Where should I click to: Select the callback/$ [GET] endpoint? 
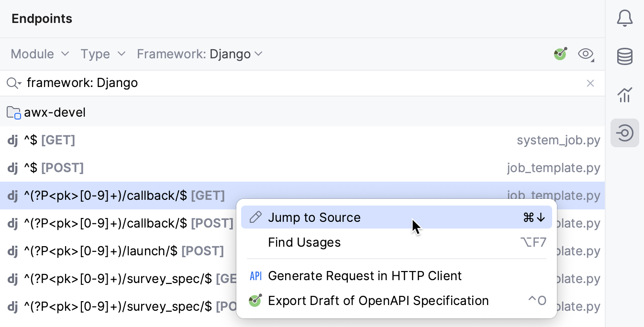pyautogui.click(x=302, y=196)
